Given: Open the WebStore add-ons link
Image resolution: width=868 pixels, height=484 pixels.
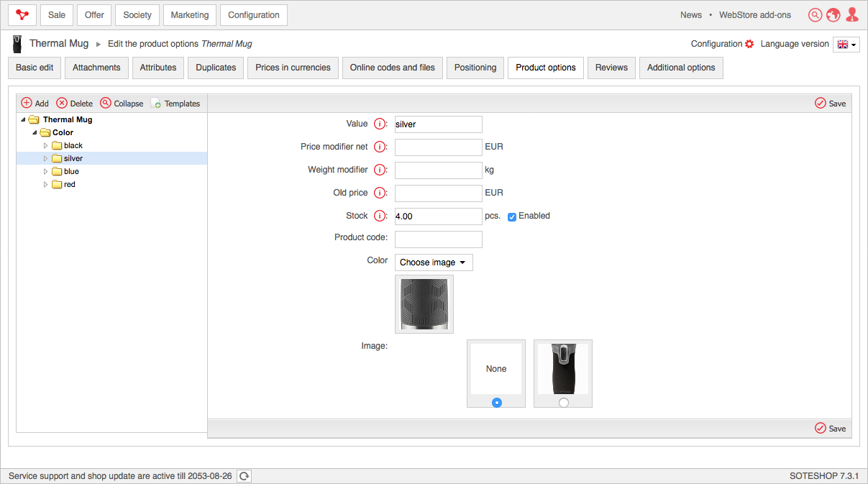Looking at the screenshot, I should pos(754,15).
